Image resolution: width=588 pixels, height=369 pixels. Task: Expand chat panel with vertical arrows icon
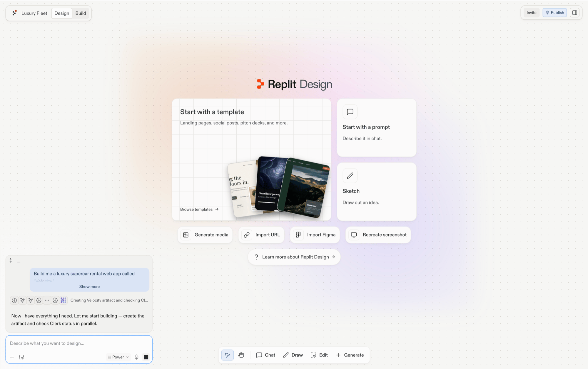[11, 260]
